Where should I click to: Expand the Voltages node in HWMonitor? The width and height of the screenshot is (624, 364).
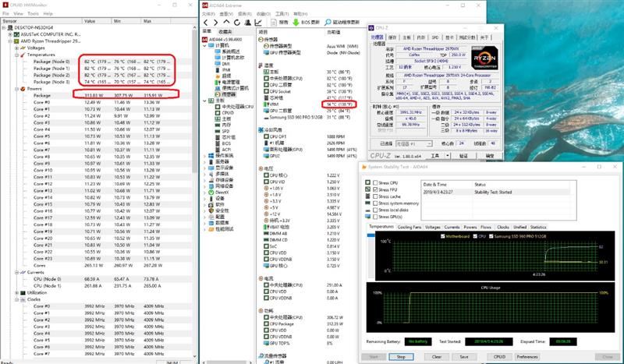tap(16, 48)
